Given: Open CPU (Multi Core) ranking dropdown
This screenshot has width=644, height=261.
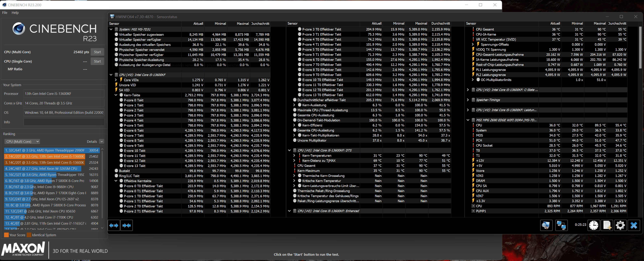Looking at the screenshot, I should [x=22, y=141].
